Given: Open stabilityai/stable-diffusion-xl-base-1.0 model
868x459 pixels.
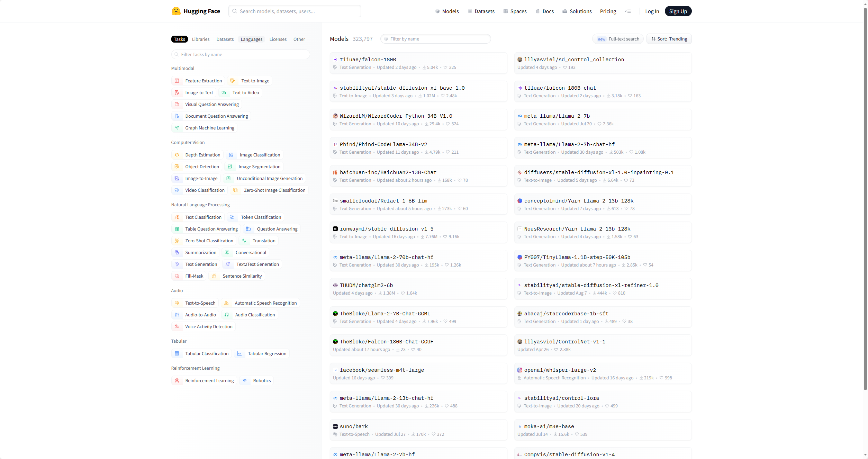Looking at the screenshot, I should (x=418, y=91).
